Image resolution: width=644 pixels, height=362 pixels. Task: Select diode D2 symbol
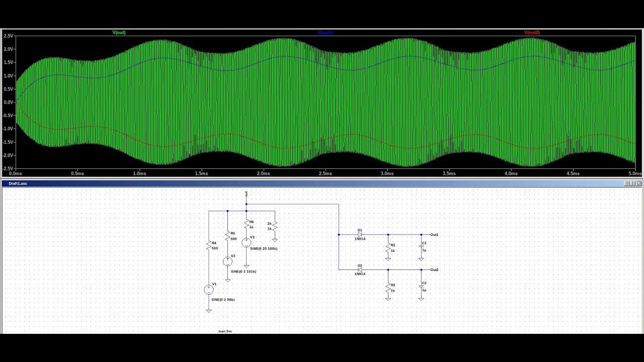[360, 270]
